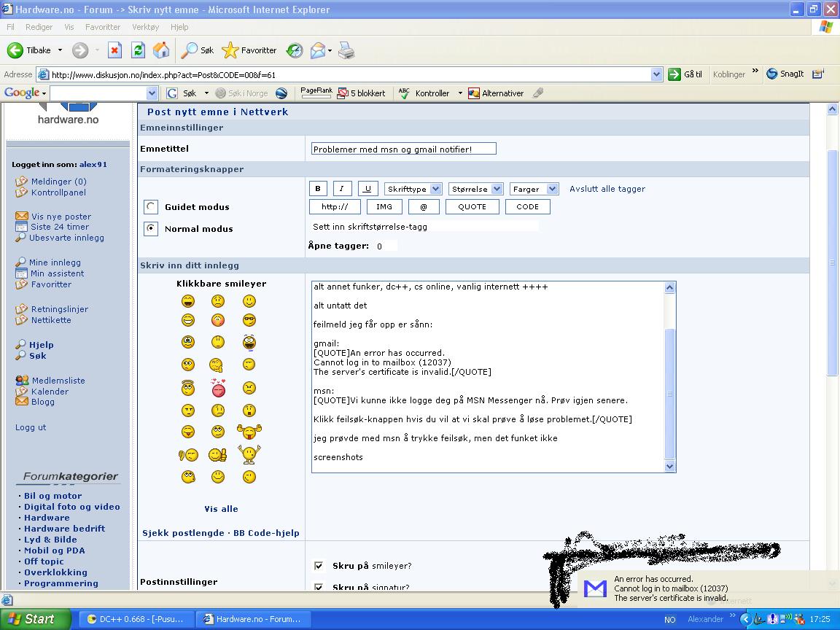Open the History clock icon

pyautogui.click(x=294, y=50)
